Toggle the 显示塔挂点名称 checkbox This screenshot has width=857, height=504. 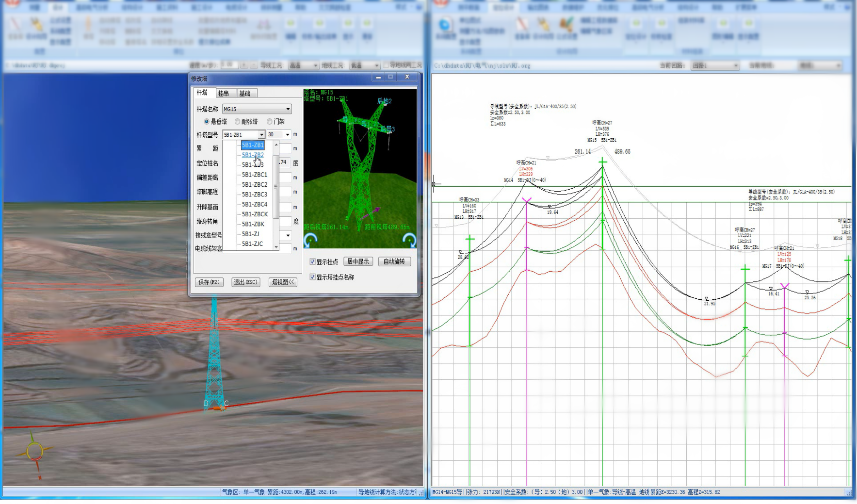(x=313, y=277)
